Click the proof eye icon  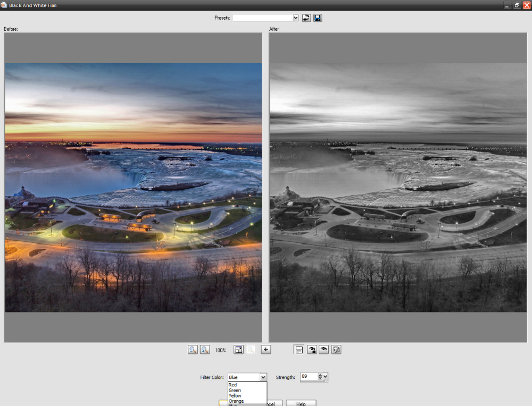[323, 349]
